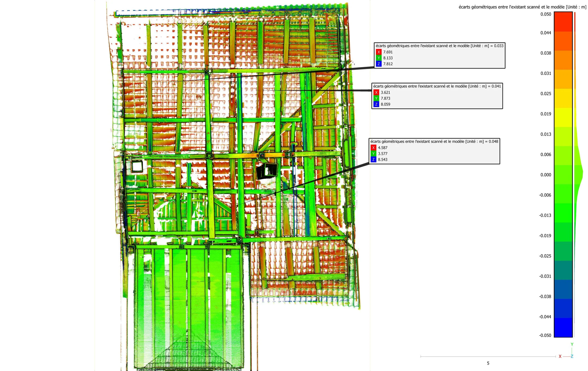Screen dimensions: 588x371
Task: Click the Z value 8.543 in bottom annotation
Action: [x=383, y=160]
